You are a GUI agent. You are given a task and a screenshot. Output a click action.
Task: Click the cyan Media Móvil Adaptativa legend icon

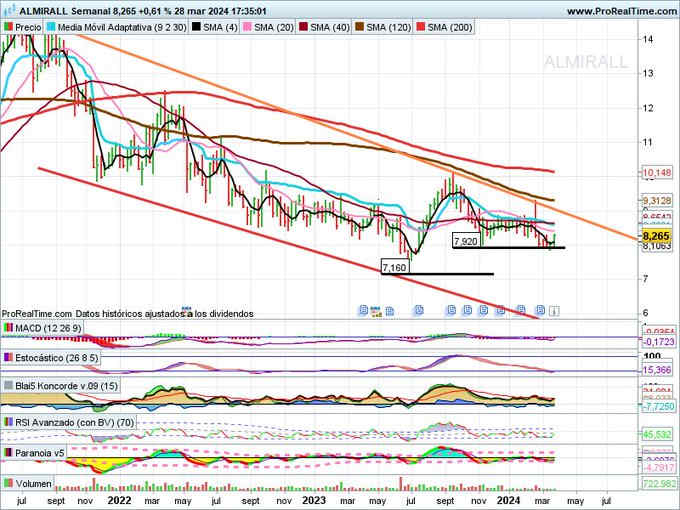tap(51, 27)
